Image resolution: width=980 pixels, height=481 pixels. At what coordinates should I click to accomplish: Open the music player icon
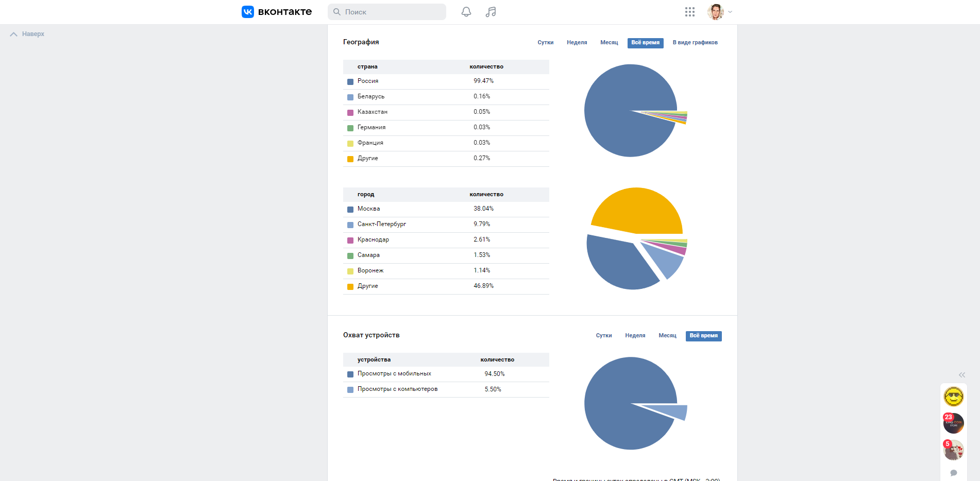click(x=491, y=12)
